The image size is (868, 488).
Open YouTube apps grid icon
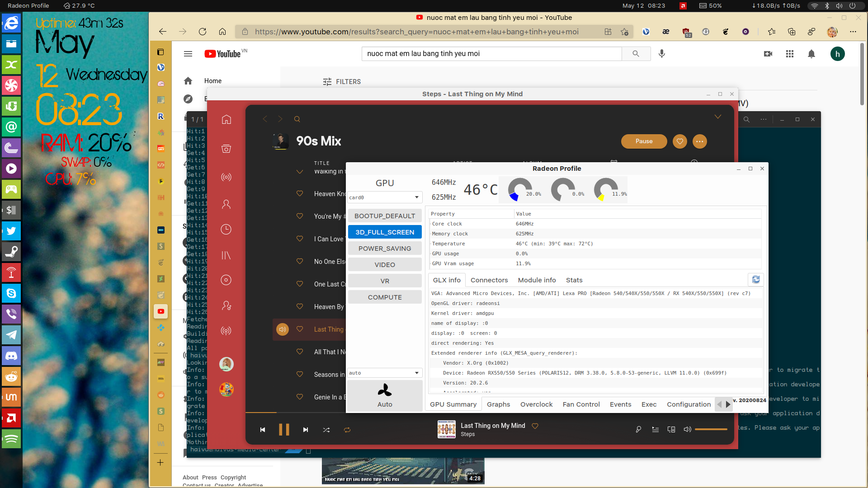[x=790, y=54]
